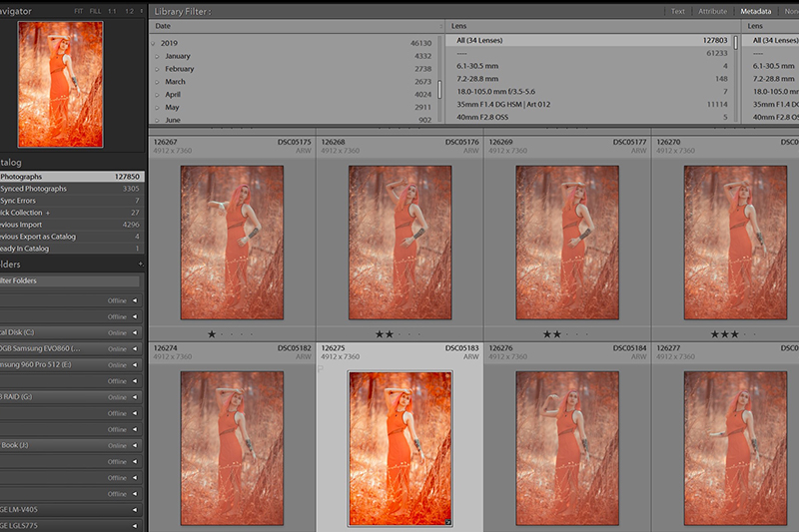The width and height of the screenshot is (799, 532).
Task: Expand the Samsung 960 Pro 512 (E:) volume
Action: 135,365
